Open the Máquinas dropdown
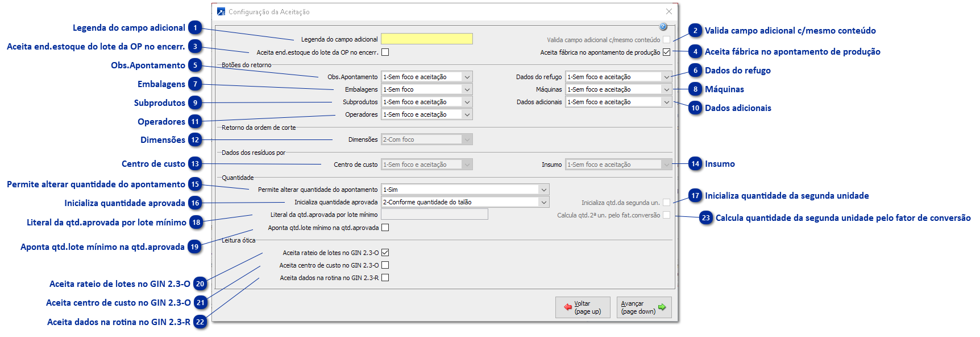Viewport: 980px width, 337px height. 618,89
